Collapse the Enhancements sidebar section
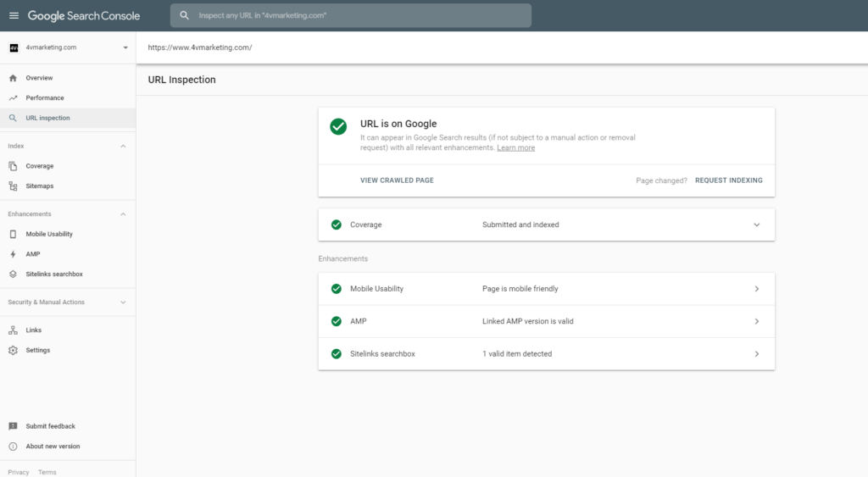 tap(123, 214)
